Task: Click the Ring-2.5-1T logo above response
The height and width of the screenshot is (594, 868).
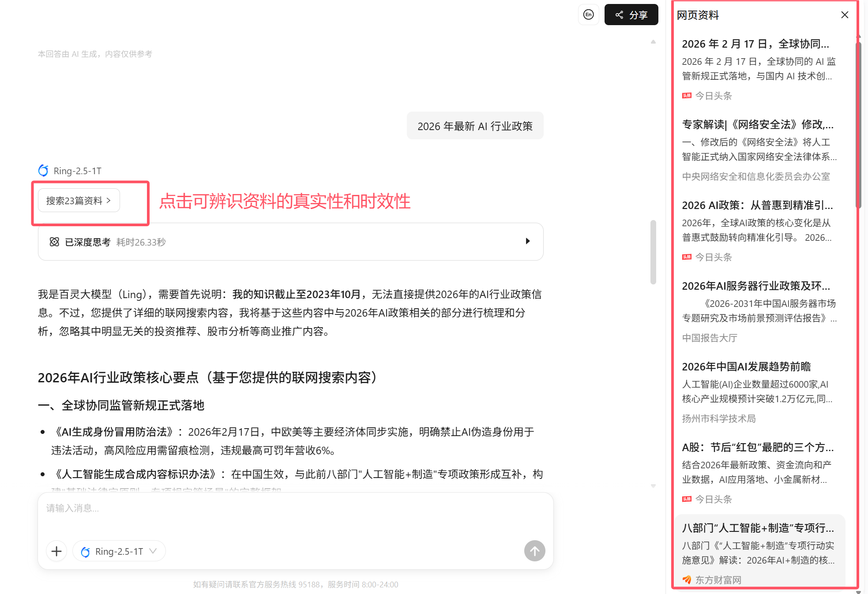Action: (43, 171)
